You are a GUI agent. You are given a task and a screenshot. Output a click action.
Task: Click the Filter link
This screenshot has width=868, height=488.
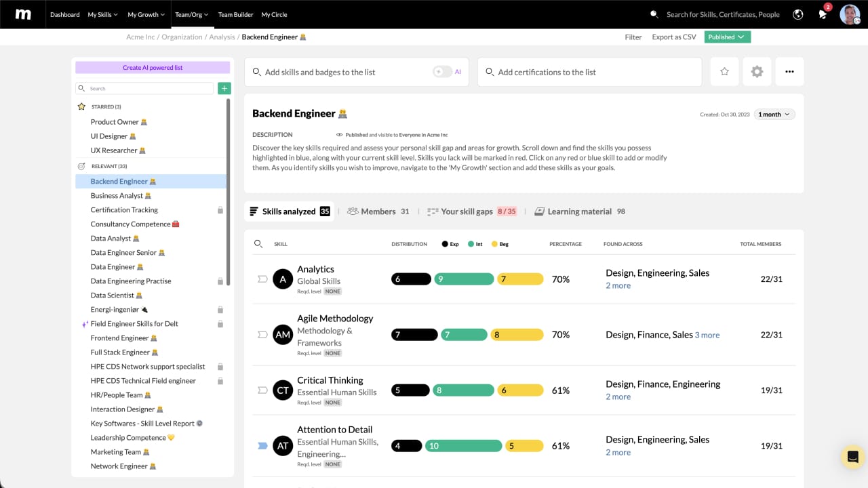pyautogui.click(x=633, y=37)
